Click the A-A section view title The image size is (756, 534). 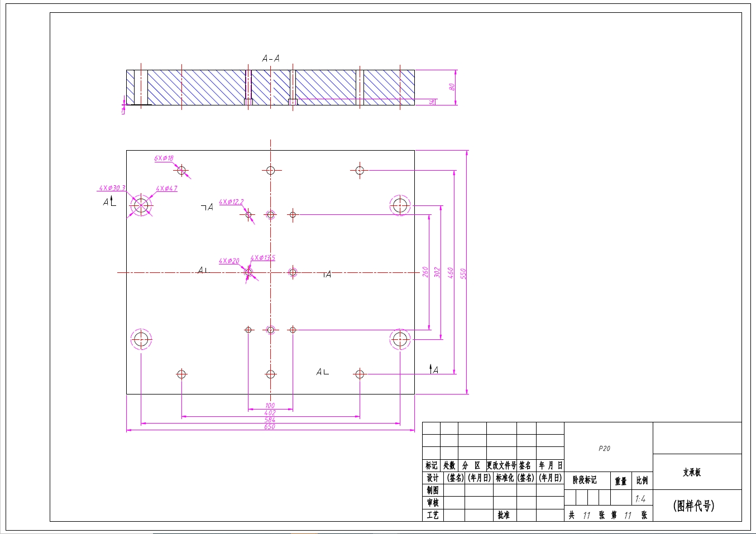271,59
